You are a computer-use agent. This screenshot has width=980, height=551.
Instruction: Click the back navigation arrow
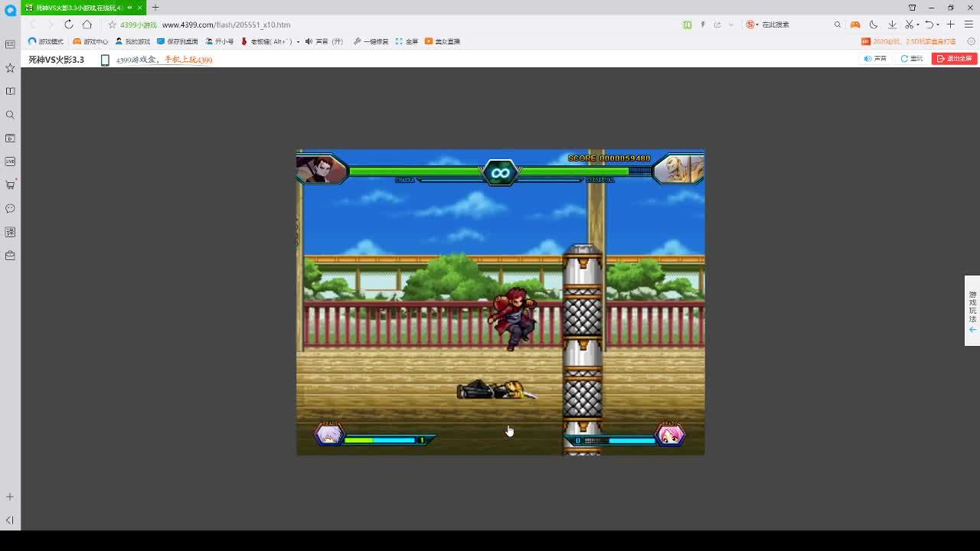32,24
